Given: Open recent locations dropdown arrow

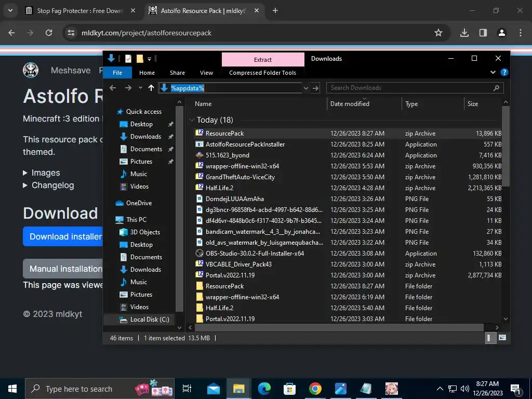Looking at the screenshot, I should tap(140, 88).
